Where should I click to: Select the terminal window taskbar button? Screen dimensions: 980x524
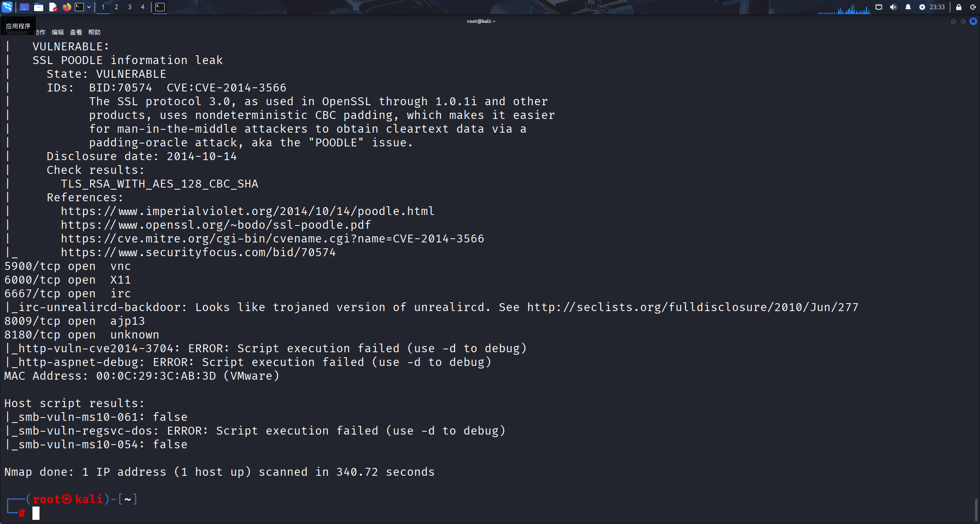click(x=160, y=7)
